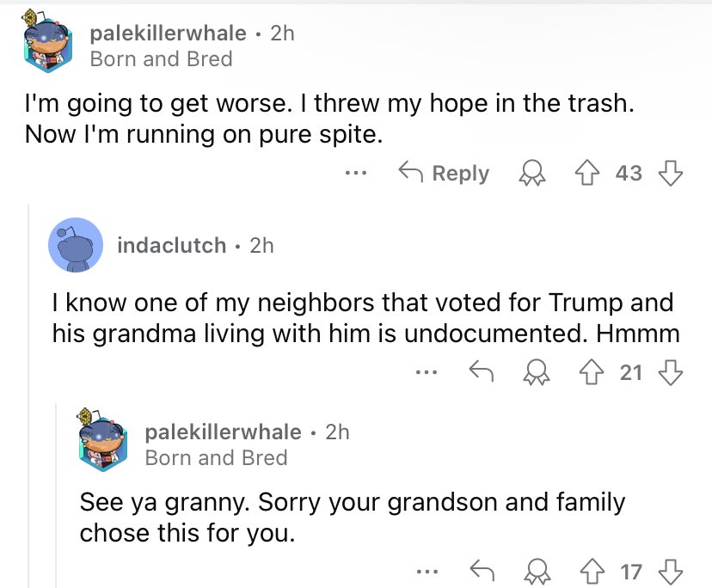Open indaclutch's profile from username
This screenshot has width=712, height=588.
[x=172, y=246]
